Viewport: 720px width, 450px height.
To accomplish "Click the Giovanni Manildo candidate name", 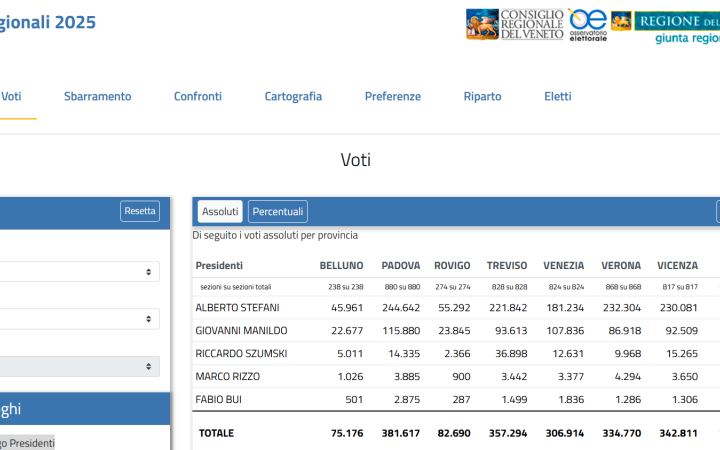I will [241, 331].
